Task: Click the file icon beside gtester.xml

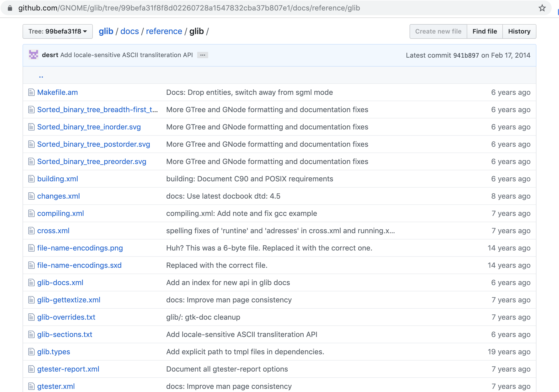Action: pyautogui.click(x=31, y=386)
